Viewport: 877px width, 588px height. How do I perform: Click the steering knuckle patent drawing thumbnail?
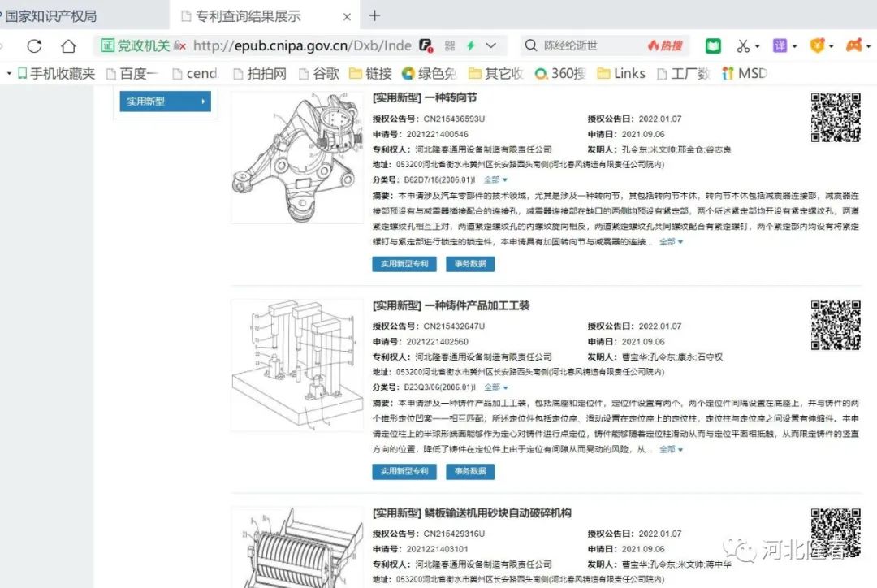pyautogui.click(x=297, y=158)
